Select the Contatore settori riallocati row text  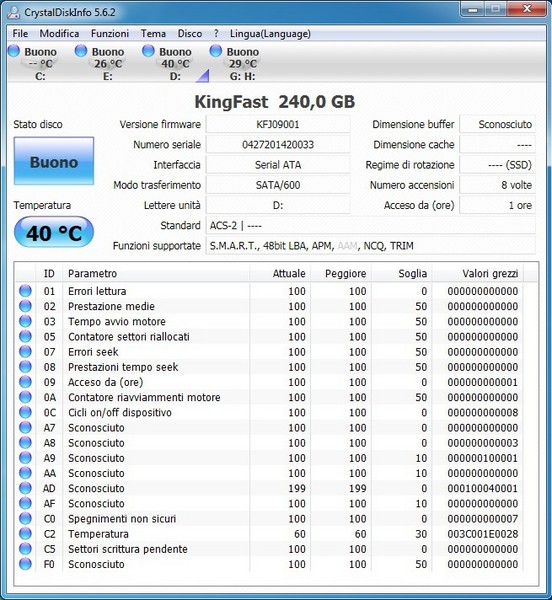(x=129, y=336)
